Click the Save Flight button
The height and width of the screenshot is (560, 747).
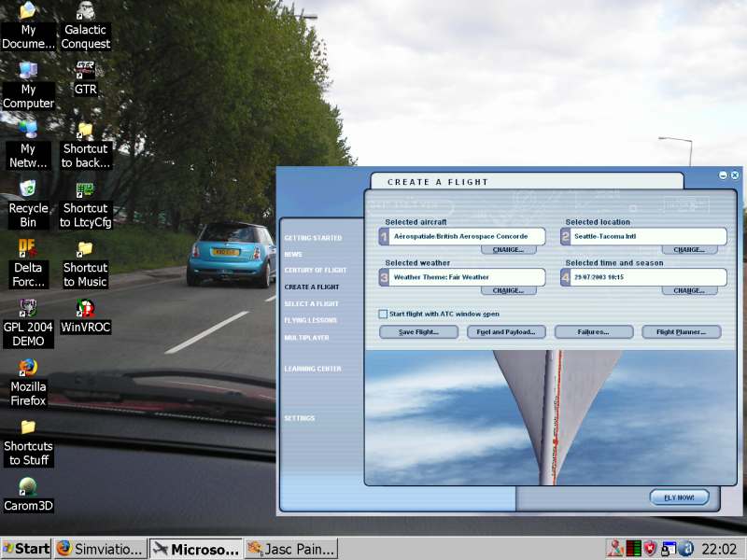coord(418,332)
